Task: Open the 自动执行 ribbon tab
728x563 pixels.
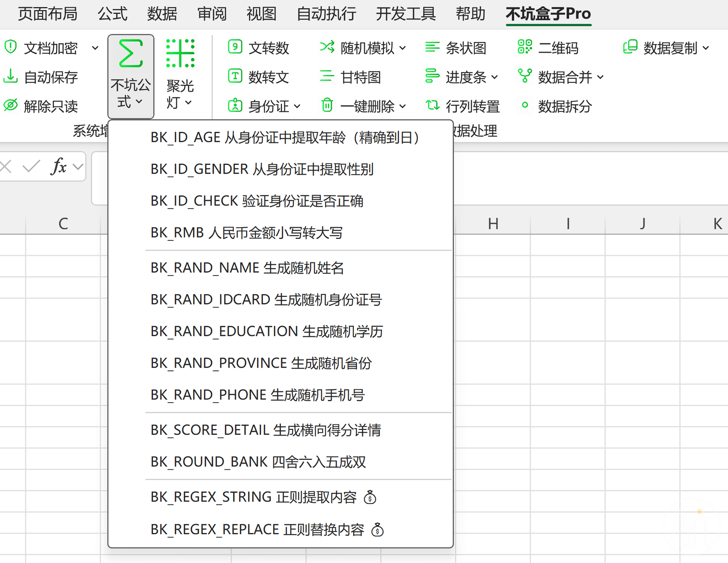Action: (326, 14)
